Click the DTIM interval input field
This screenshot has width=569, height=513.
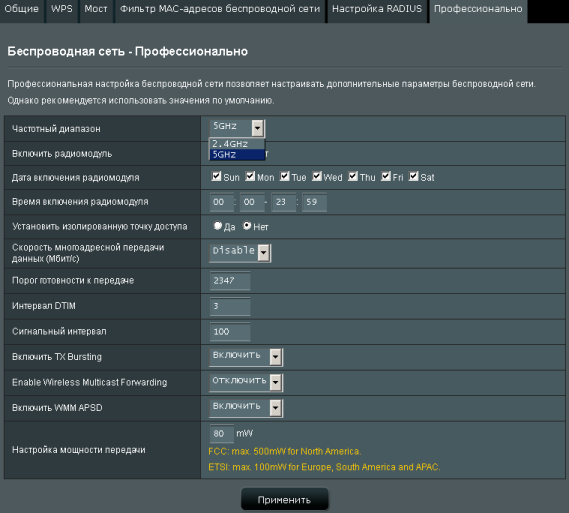230,307
